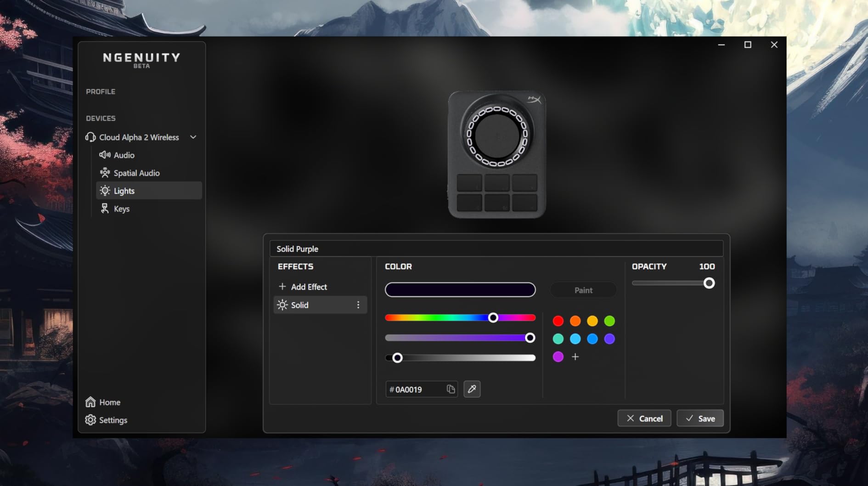The height and width of the screenshot is (486, 868).
Task: Pick the red color swatch
Action: click(x=558, y=321)
